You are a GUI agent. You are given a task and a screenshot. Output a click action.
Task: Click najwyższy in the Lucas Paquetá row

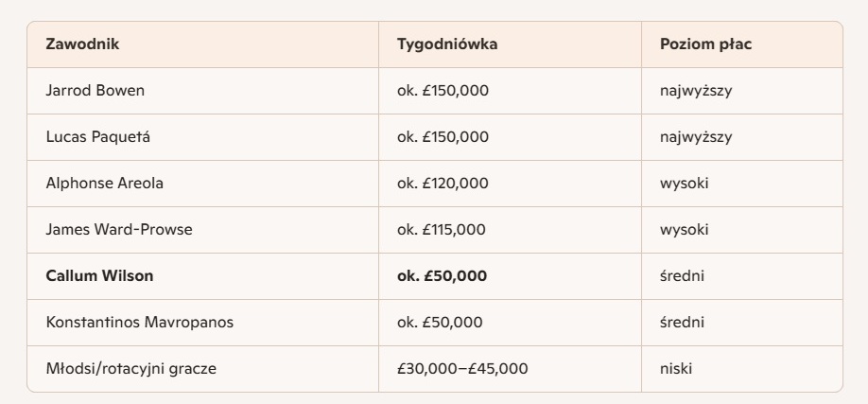696,137
